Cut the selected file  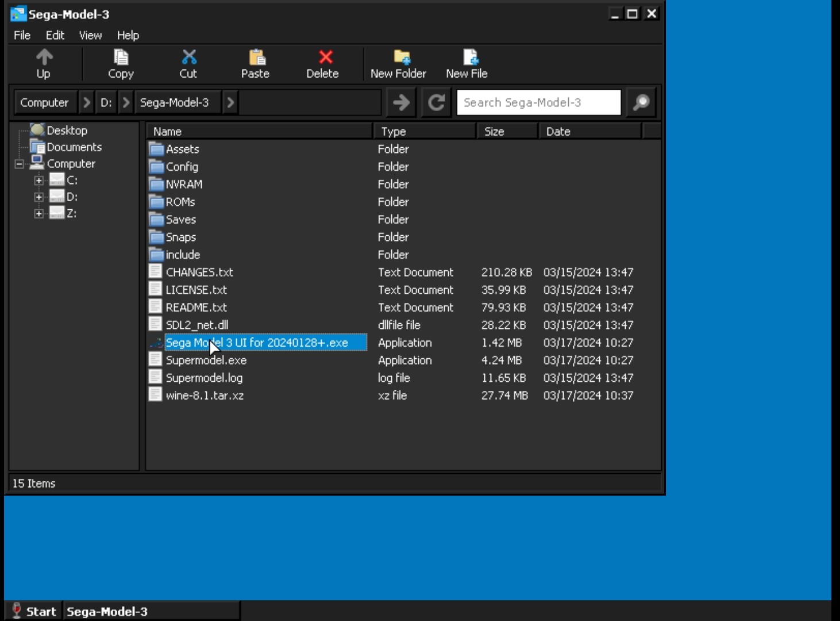(x=188, y=64)
